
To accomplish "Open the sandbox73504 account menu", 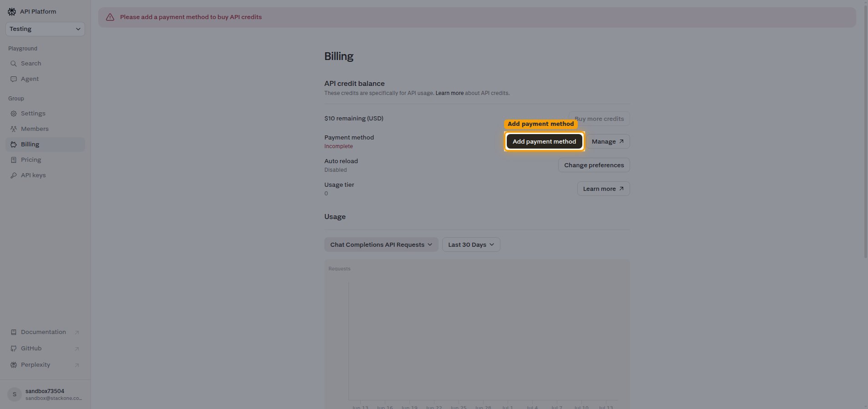I will tap(45, 394).
